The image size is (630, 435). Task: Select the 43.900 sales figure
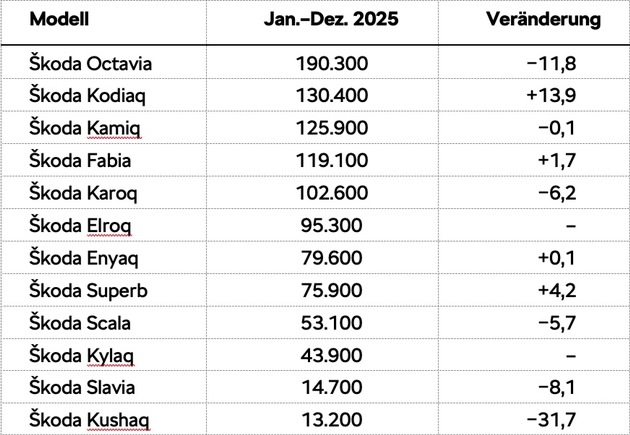click(333, 356)
